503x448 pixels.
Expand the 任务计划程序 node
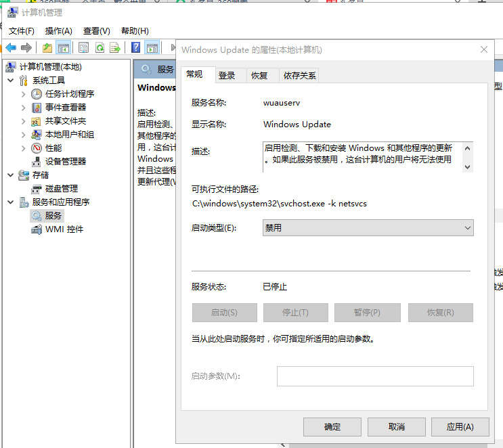tap(23, 94)
